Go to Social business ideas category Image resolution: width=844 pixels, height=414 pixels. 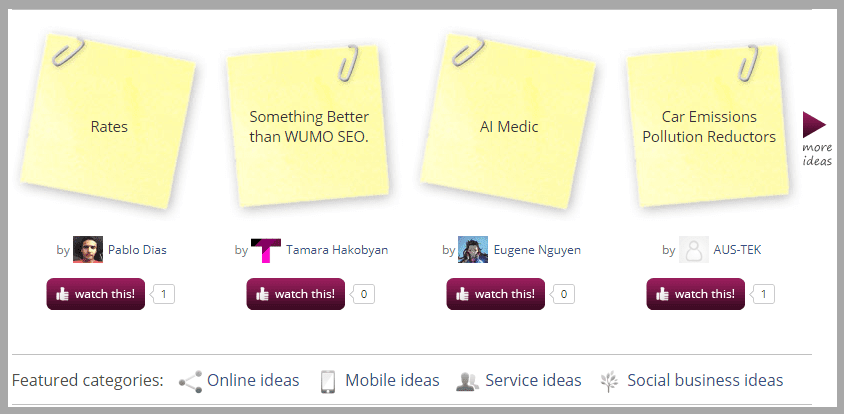tap(705, 380)
